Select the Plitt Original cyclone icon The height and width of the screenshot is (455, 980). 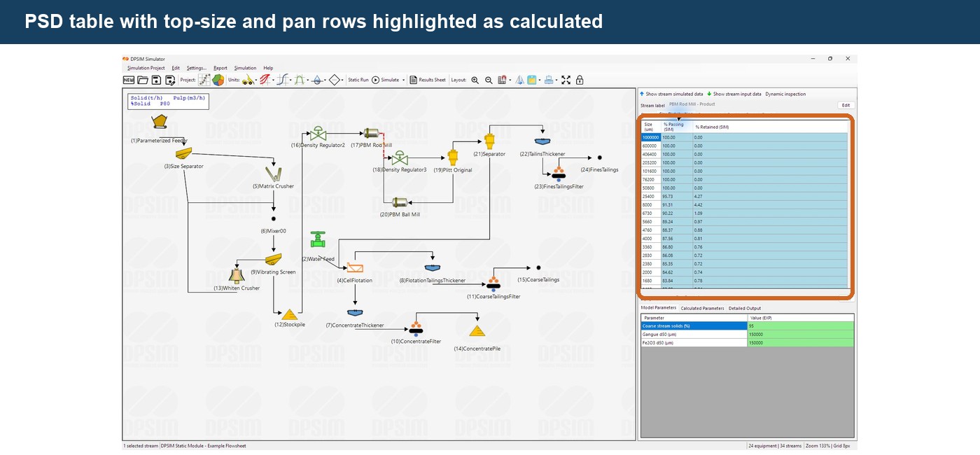tap(453, 156)
